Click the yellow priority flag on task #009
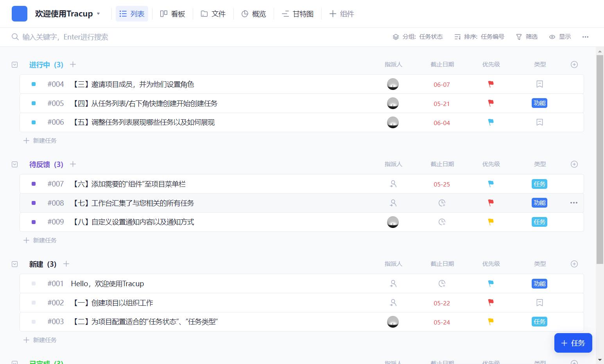Screen dimensions: 604x364 491,222
